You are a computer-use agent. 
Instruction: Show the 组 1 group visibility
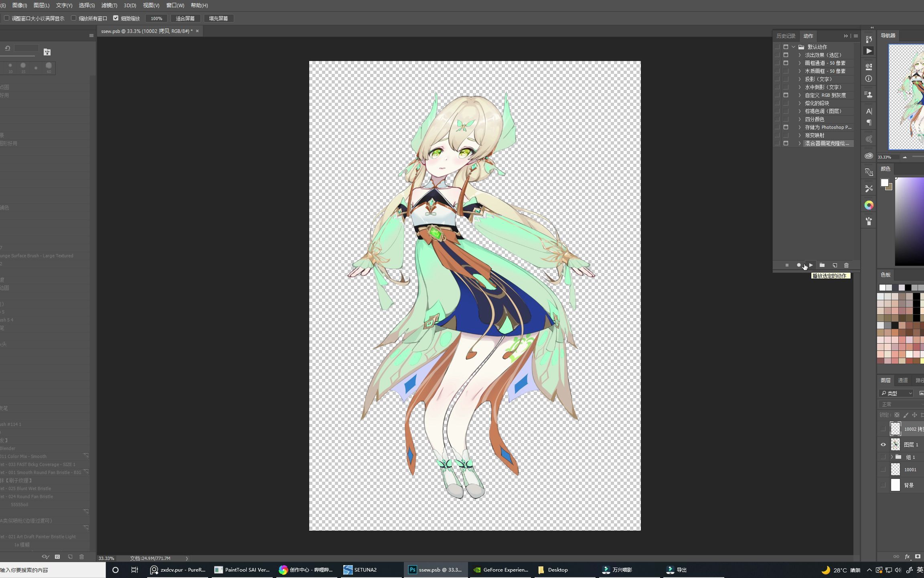[x=883, y=457]
